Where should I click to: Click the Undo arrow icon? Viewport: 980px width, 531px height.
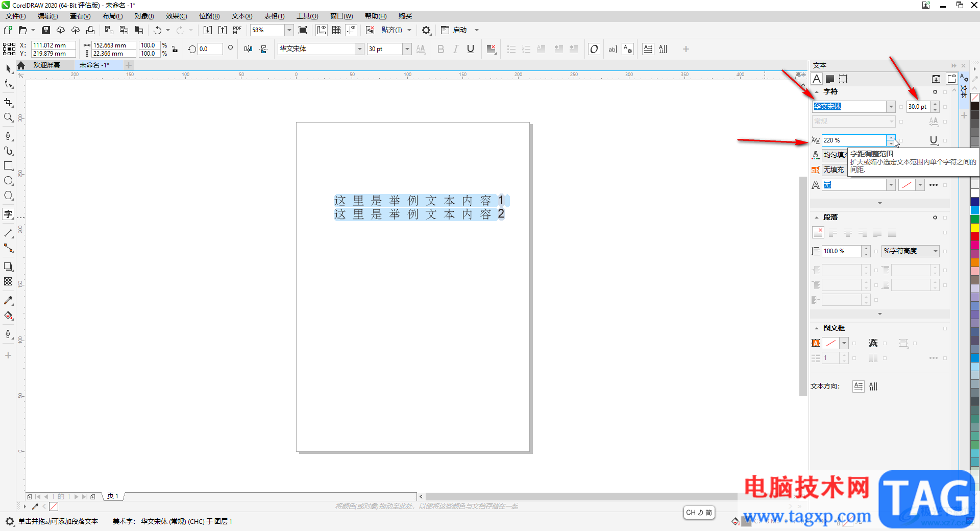158,30
